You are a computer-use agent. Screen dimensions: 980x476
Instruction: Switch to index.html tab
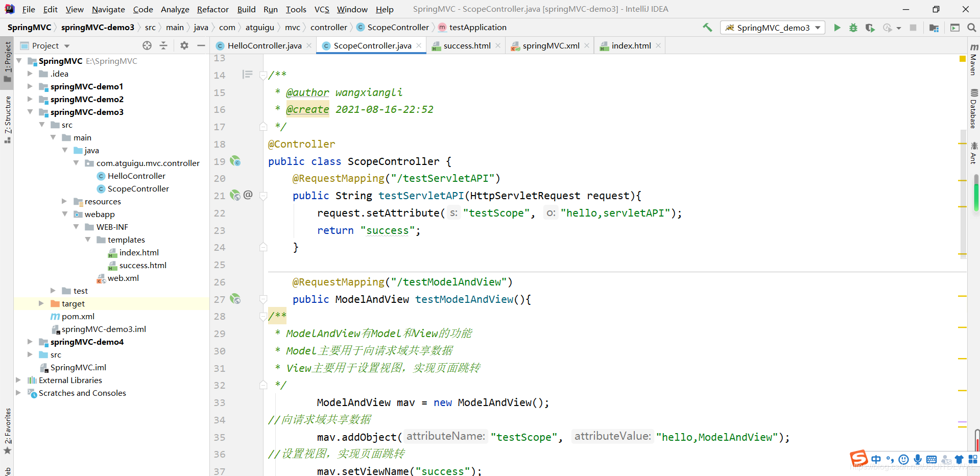click(x=631, y=46)
